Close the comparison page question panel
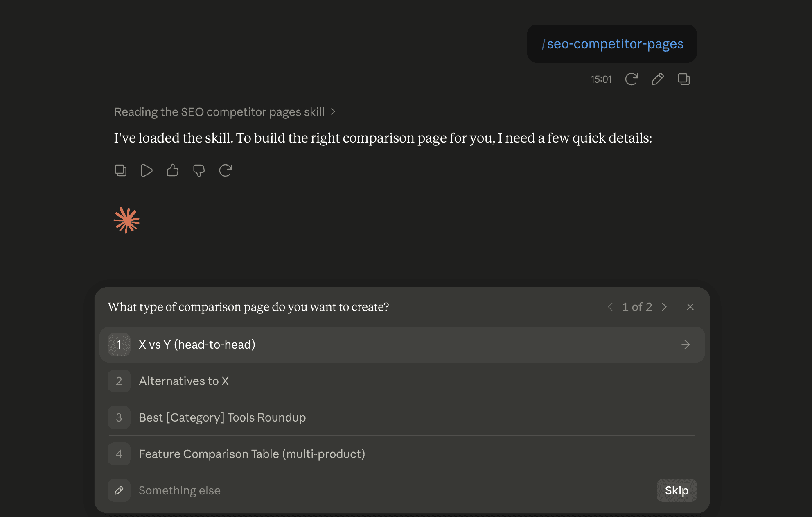This screenshot has width=812, height=517. click(x=690, y=307)
